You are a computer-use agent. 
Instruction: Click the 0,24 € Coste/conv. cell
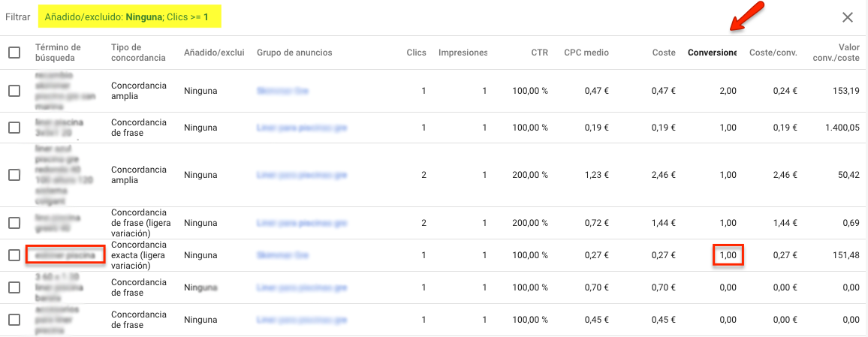point(785,91)
